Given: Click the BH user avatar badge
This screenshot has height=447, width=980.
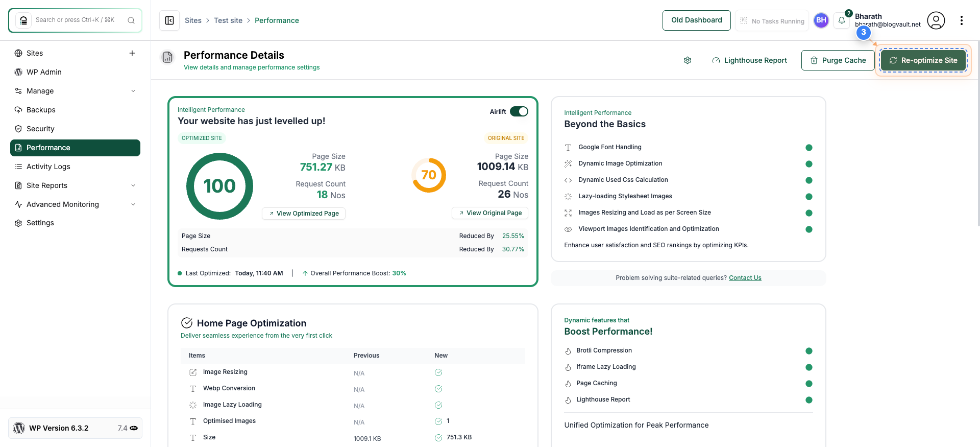Looking at the screenshot, I should [x=821, y=20].
